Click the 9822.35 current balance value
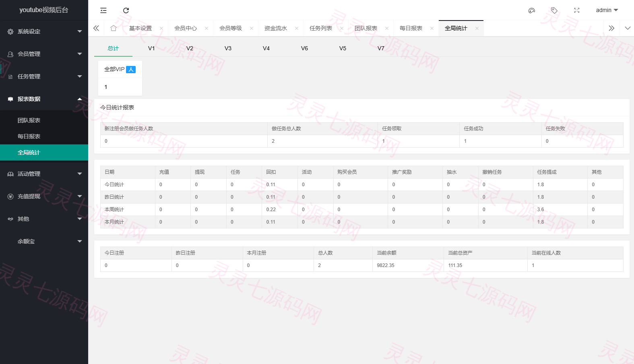Image resolution: width=634 pixels, height=364 pixels. 386,265
